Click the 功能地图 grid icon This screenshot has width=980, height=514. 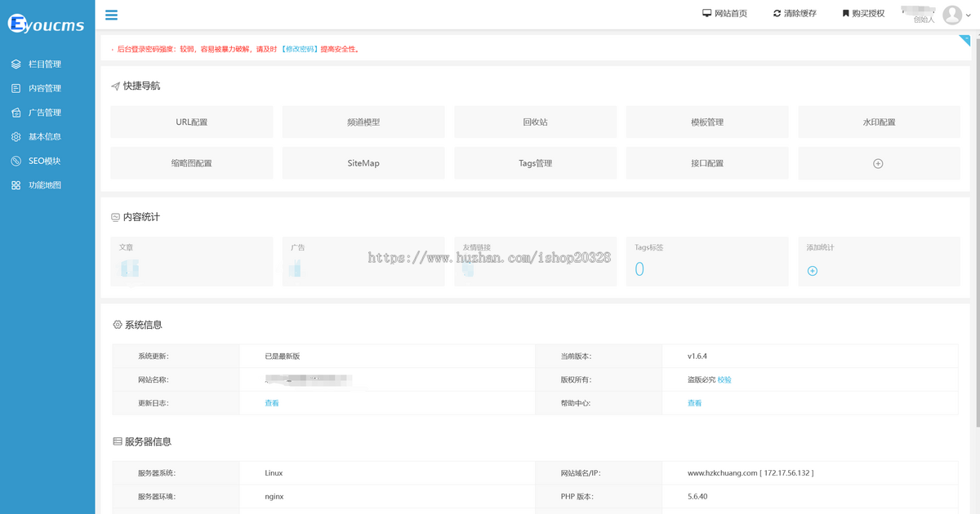(x=16, y=185)
